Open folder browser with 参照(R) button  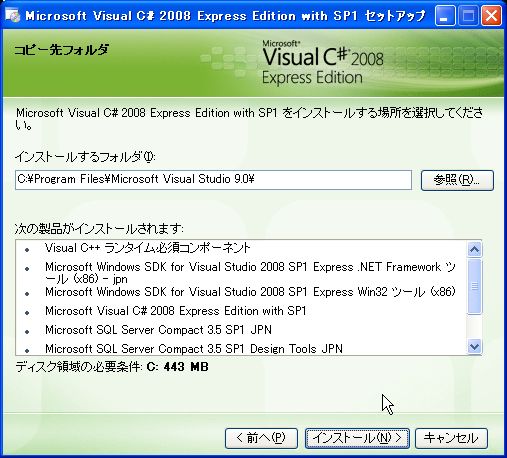click(457, 180)
